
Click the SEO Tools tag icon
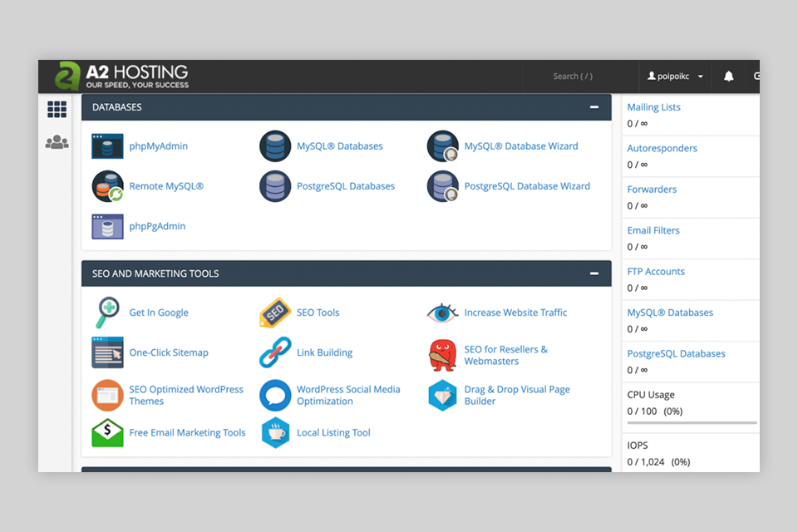(x=275, y=313)
